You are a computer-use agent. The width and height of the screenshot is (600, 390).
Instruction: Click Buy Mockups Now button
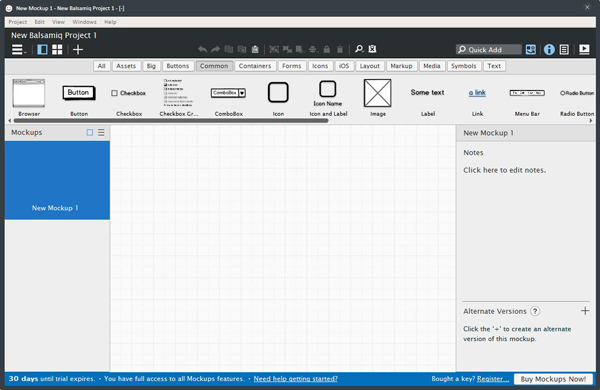tap(553, 379)
